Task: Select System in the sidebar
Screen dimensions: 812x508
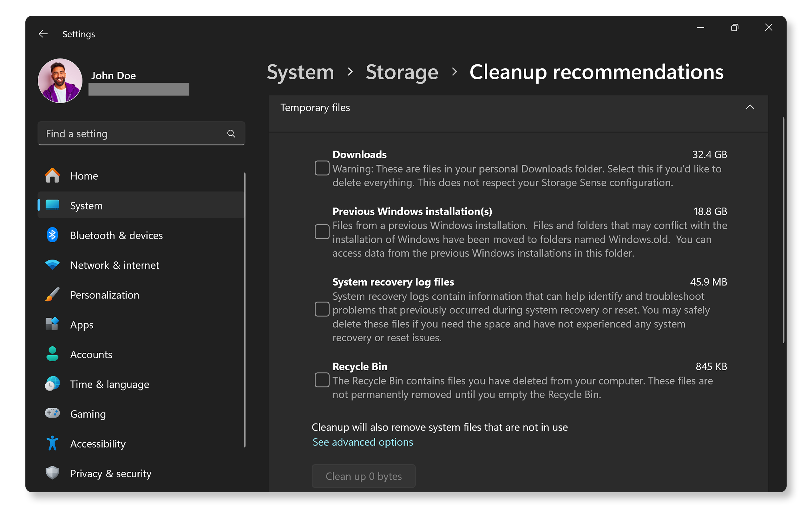Action: [141, 205]
